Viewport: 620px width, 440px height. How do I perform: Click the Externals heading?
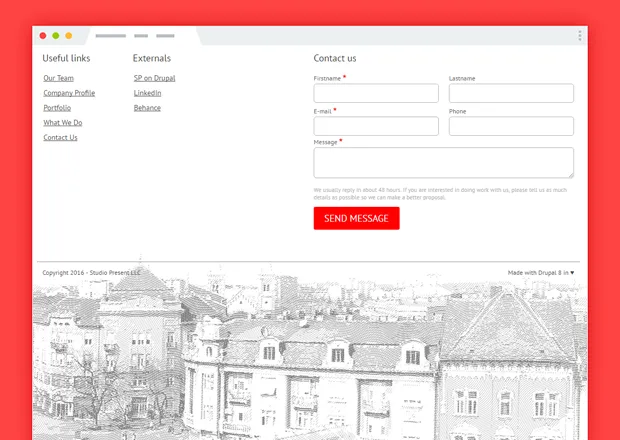(x=152, y=58)
